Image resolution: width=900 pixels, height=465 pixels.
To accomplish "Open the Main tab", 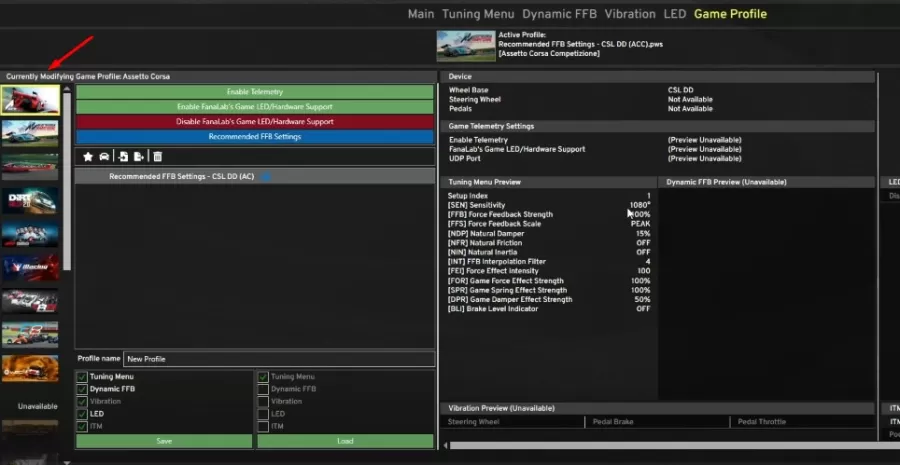I will (x=421, y=14).
